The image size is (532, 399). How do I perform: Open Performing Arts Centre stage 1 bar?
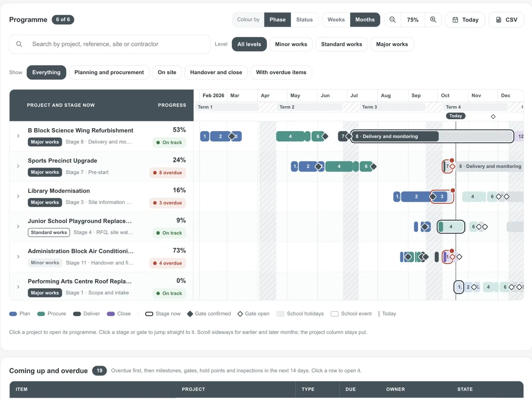(459, 287)
